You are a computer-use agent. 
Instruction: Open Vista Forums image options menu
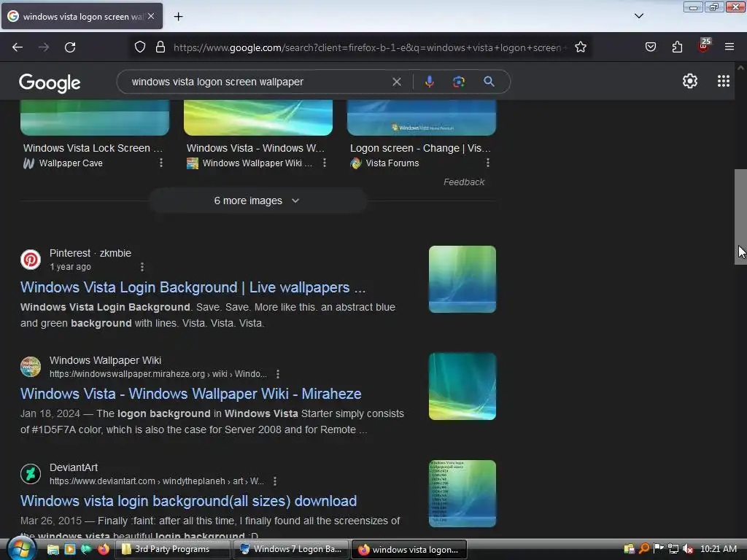tap(487, 163)
